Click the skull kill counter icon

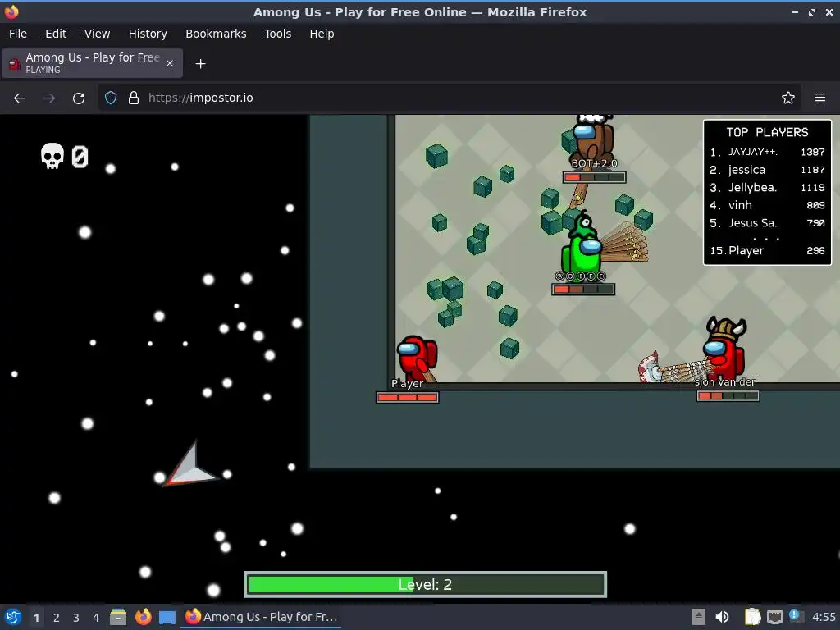[x=52, y=156]
